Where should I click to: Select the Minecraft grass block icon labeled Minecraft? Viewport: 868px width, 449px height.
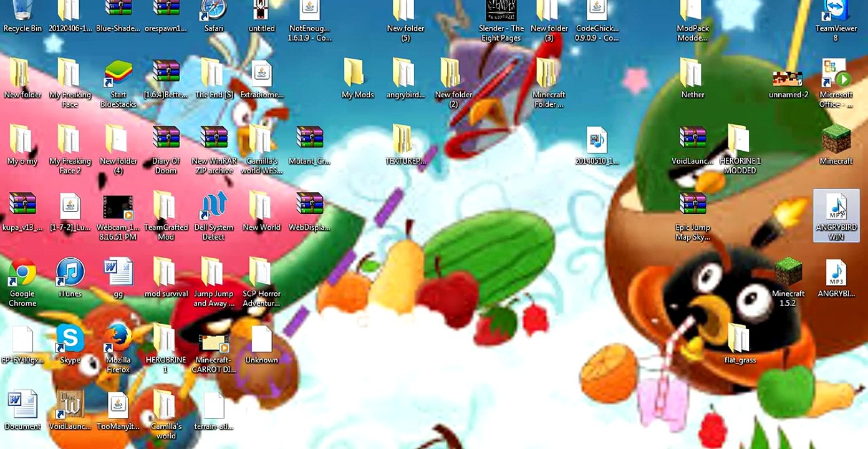[x=836, y=146]
